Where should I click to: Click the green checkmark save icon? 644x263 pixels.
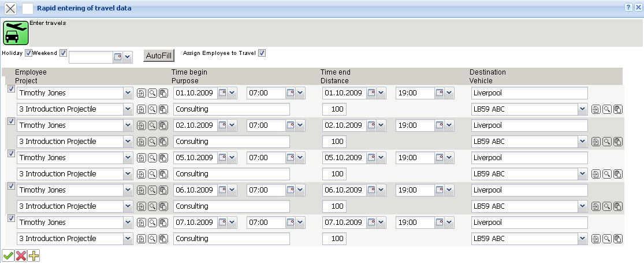9,255
